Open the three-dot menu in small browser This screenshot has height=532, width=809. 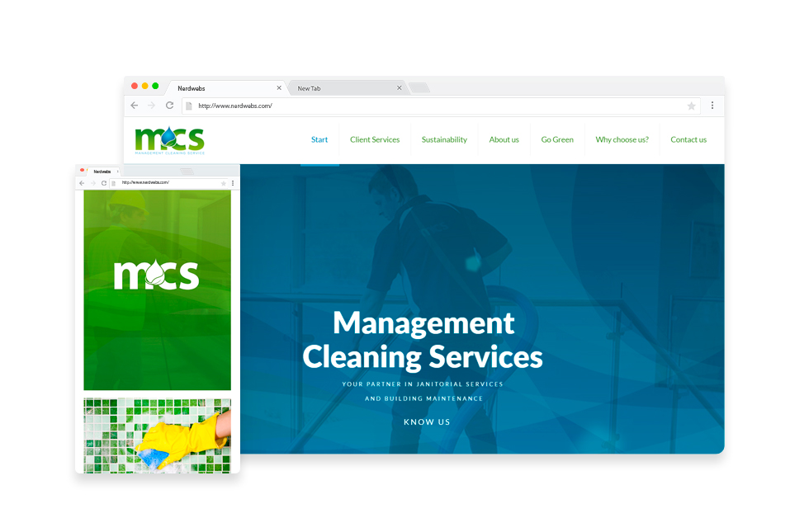(233, 183)
